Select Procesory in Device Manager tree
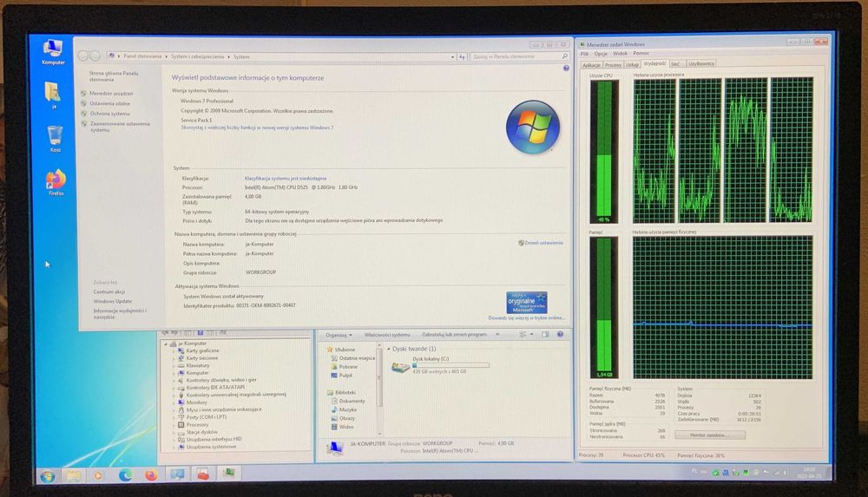868x497 pixels. coord(197,424)
